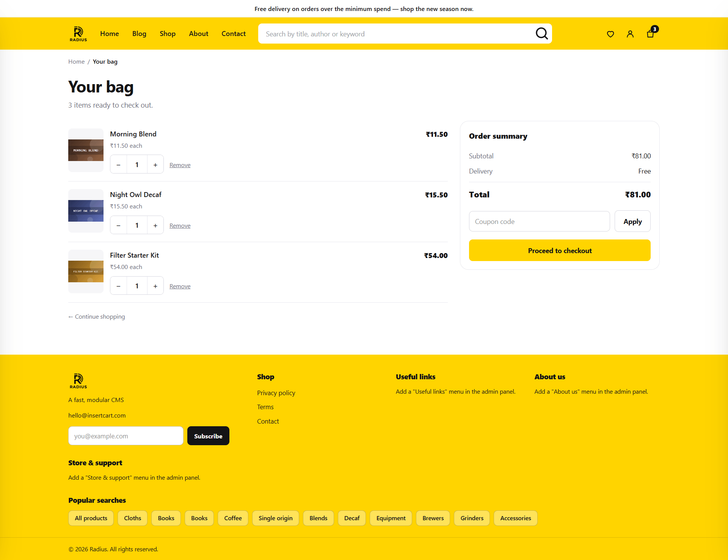The image size is (728, 560).
Task: Select the Grinders search tag
Action: pyautogui.click(x=472, y=518)
